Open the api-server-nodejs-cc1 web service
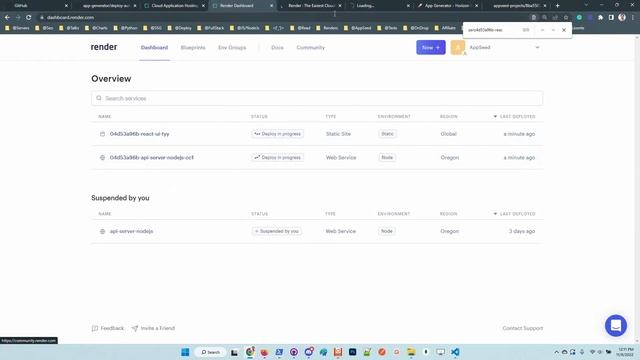The image size is (640, 360). tap(151, 158)
